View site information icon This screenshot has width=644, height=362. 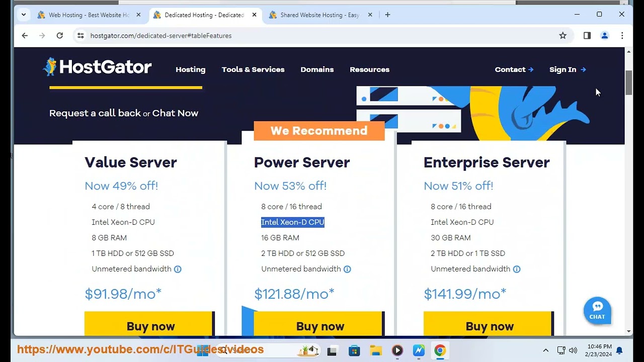tap(80, 36)
